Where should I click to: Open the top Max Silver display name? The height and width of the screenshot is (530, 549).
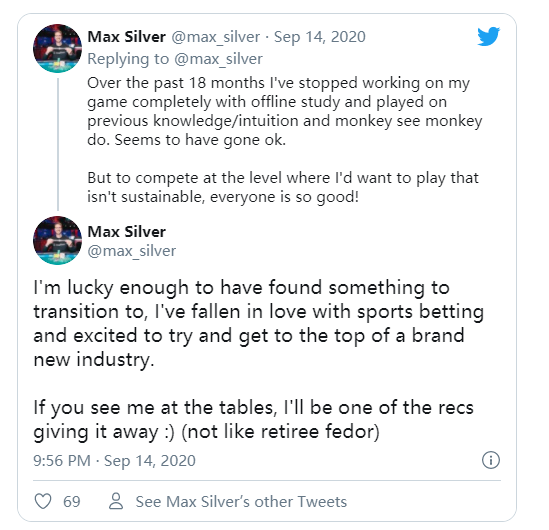click(x=126, y=37)
